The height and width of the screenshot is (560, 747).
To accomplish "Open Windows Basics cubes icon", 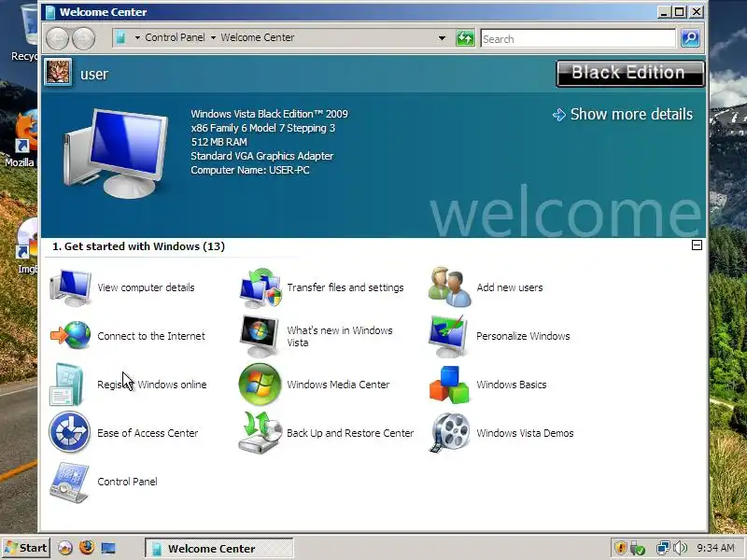I will (x=449, y=385).
